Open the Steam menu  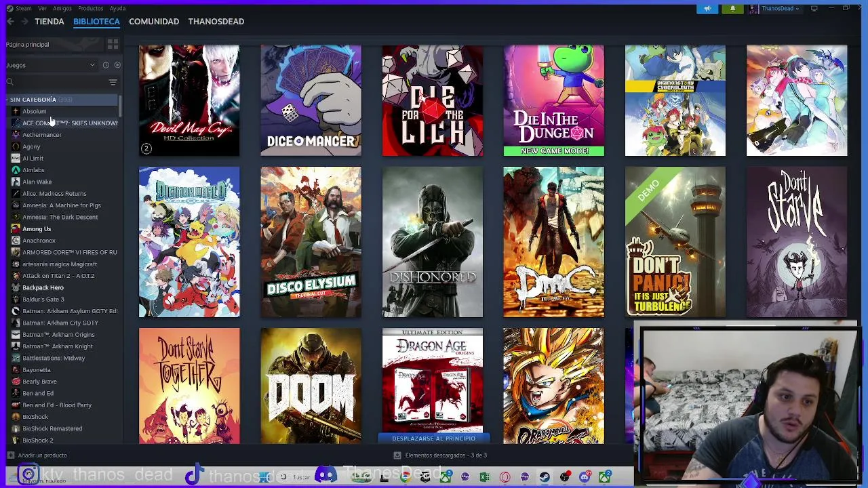[24, 8]
